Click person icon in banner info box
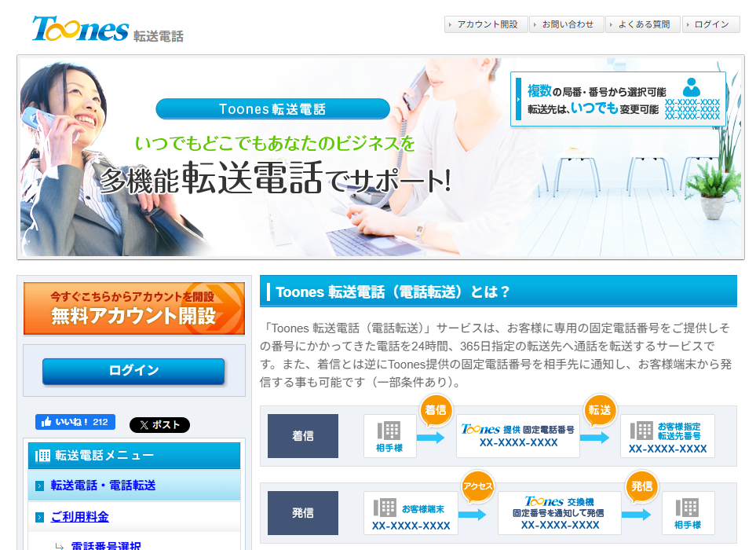The image size is (756, 550). coord(692,87)
